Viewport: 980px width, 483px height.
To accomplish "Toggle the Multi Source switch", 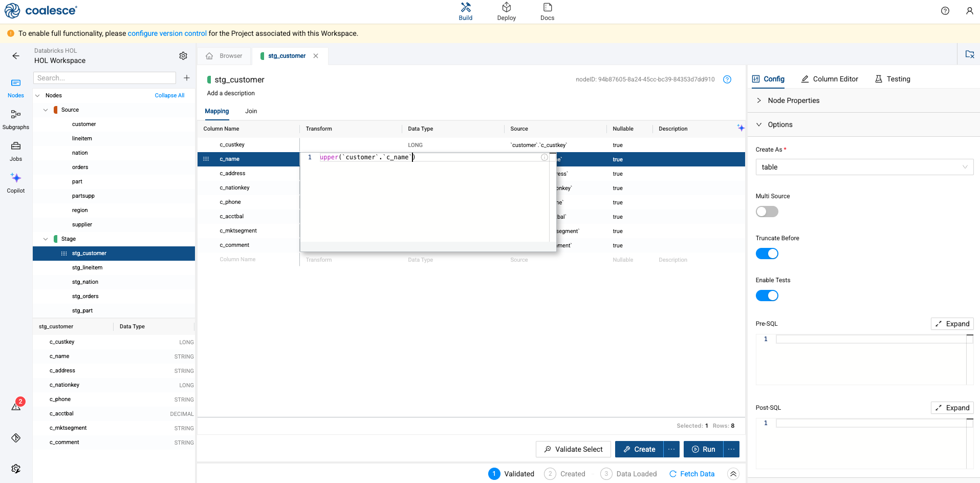I will coord(767,212).
